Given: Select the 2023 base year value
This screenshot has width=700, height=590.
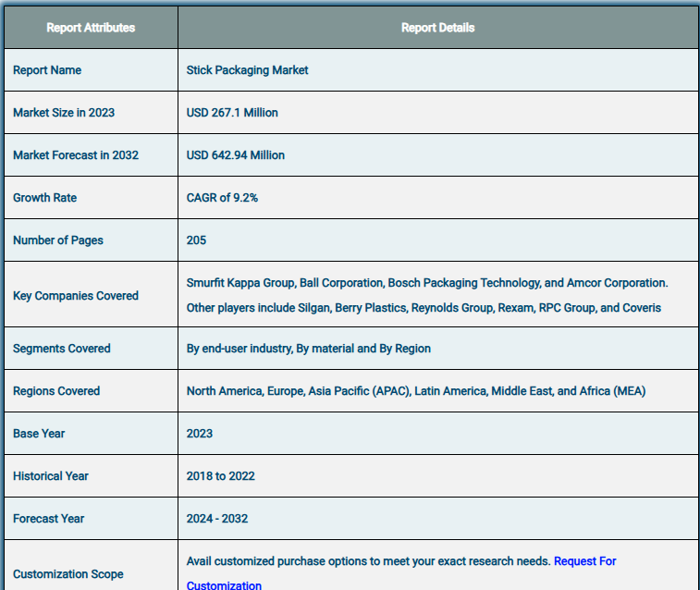Looking at the screenshot, I should pyautogui.click(x=199, y=434).
